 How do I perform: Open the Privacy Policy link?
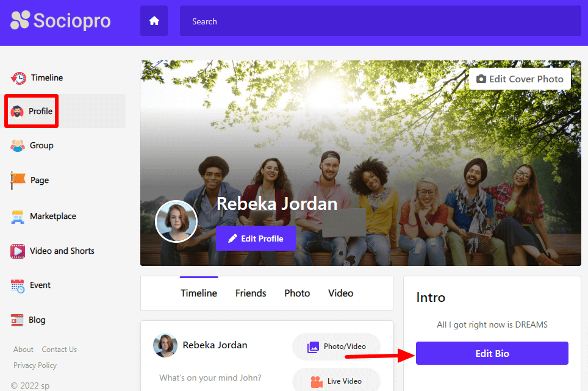[x=35, y=365]
